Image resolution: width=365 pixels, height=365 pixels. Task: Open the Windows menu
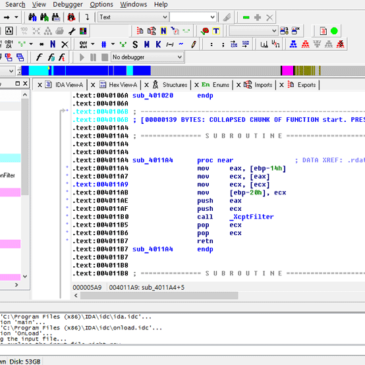coord(134,4)
